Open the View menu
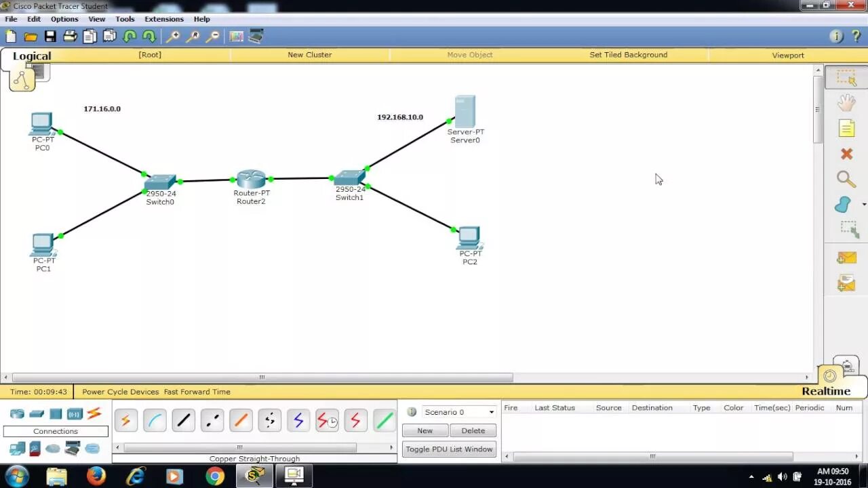This screenshot has width=868, height=488. tap(97, 19)
